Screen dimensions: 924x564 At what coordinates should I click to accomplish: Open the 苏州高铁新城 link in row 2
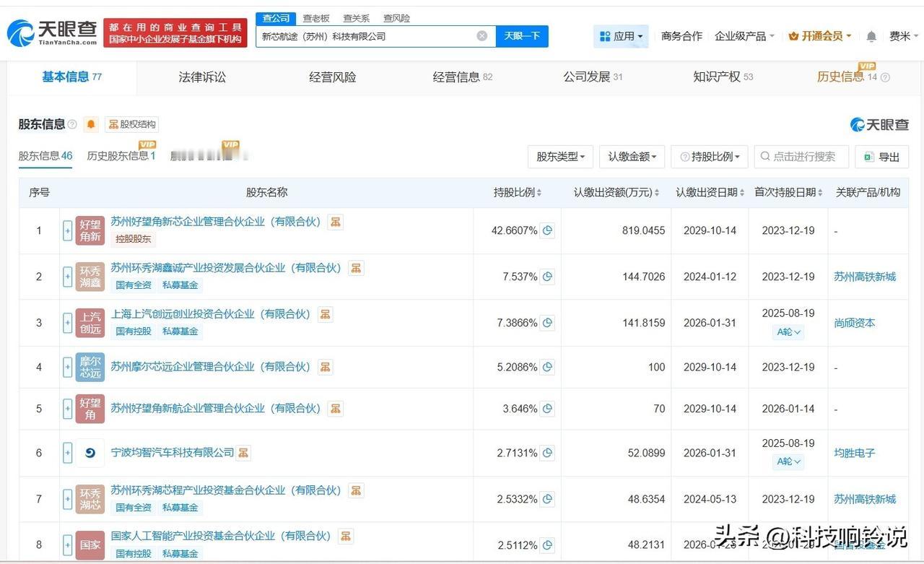click(865, 277)
